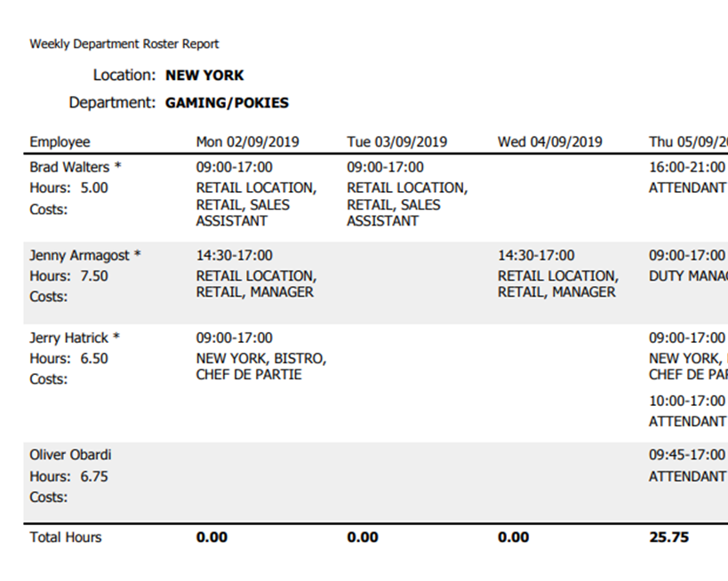Click the Tue 03/09/2019 column header
Screen dimensions: 728x581
396,142
